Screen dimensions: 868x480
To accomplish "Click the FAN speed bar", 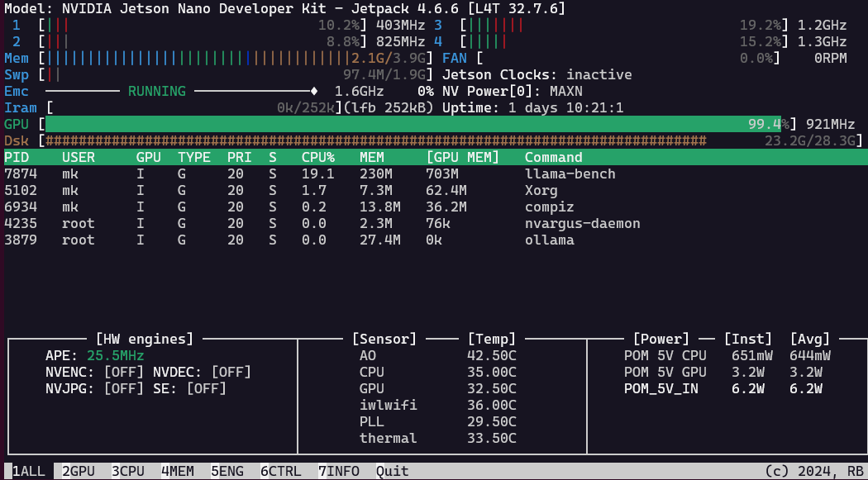I will click(x=628, y=58).
